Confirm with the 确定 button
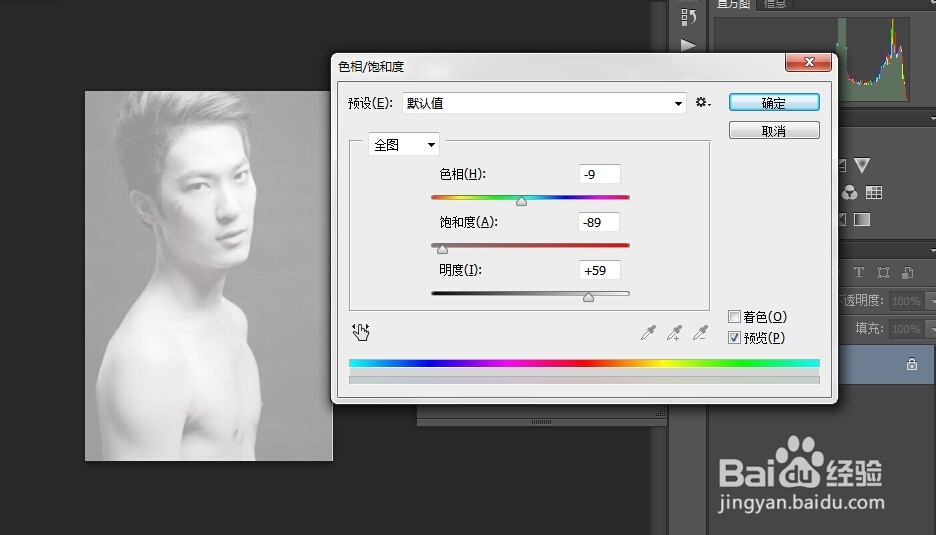 pos(774,103)
